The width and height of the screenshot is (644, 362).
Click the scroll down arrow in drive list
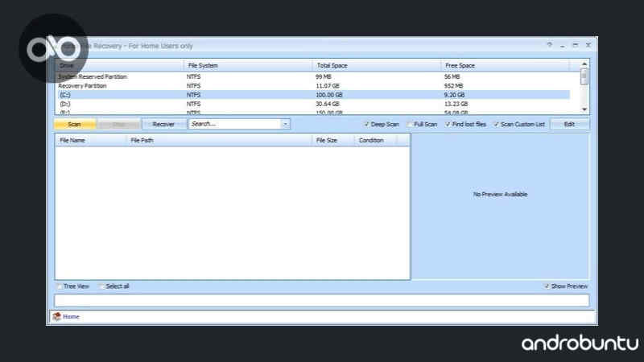tap(584, 109)
